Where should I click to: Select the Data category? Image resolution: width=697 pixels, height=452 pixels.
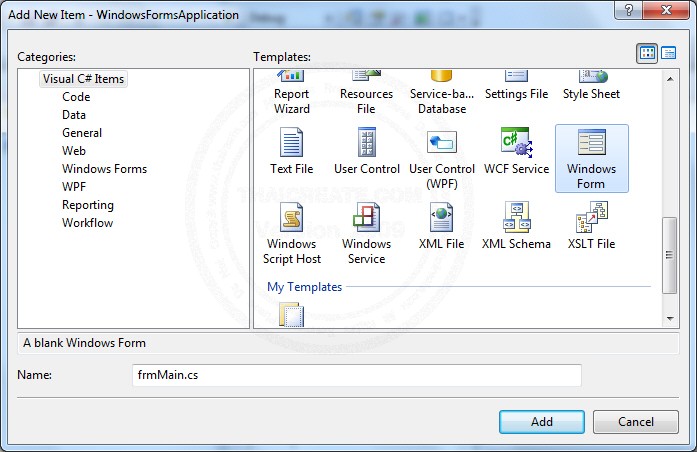tap(74, 115)
